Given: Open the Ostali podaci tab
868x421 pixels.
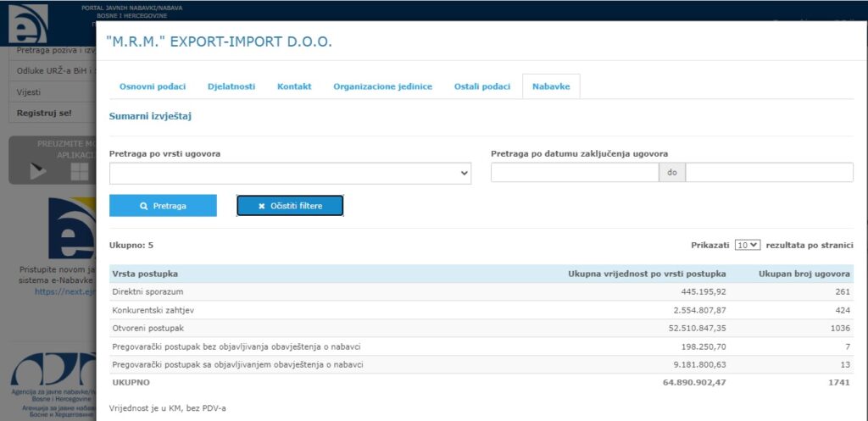Looking at the screenshot, I should click(x=482, y=86).
